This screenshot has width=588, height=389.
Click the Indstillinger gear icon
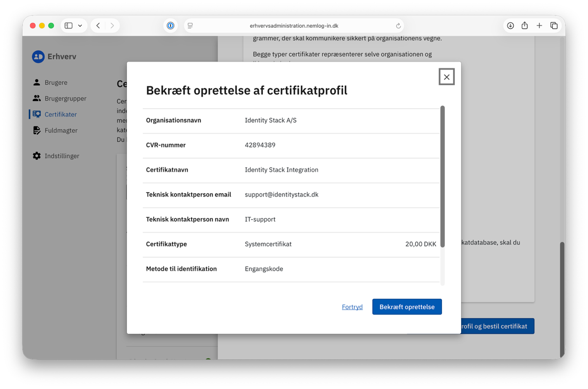tap(37, 156)
